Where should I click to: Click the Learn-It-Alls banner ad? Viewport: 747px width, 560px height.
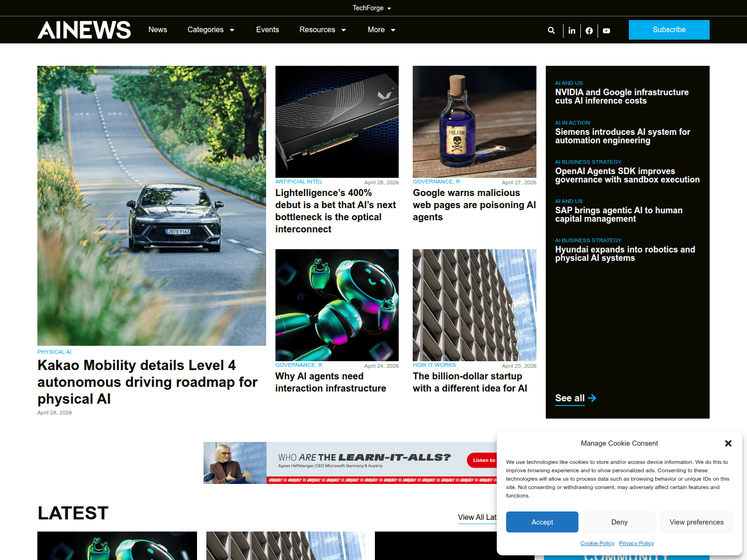click(350, 463)
